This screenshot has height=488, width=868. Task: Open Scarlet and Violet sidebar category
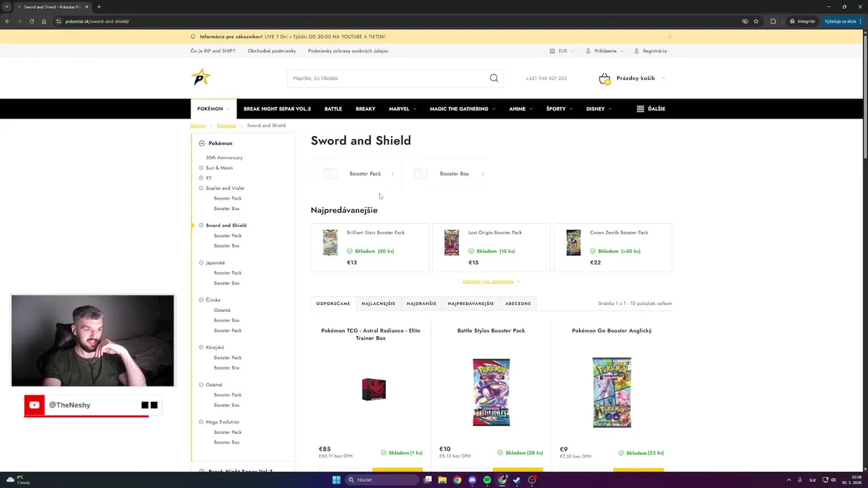pyautogui.click(x=224, y=188)
